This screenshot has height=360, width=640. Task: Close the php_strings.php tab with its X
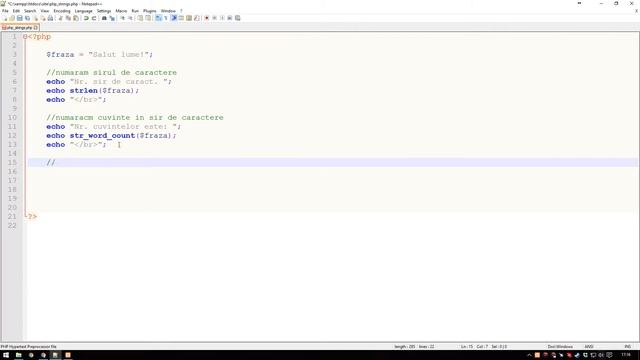click(36, 27)
